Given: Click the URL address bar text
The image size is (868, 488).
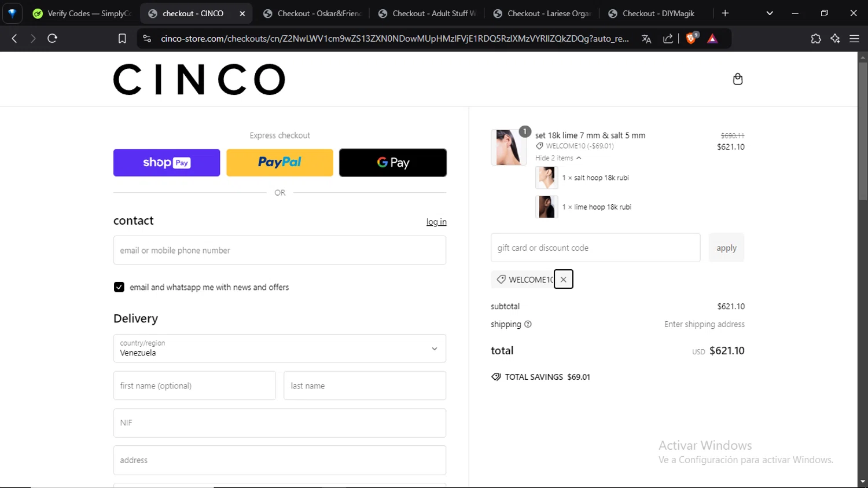Looking at the screenshot, I should click(x=395, y=39).
